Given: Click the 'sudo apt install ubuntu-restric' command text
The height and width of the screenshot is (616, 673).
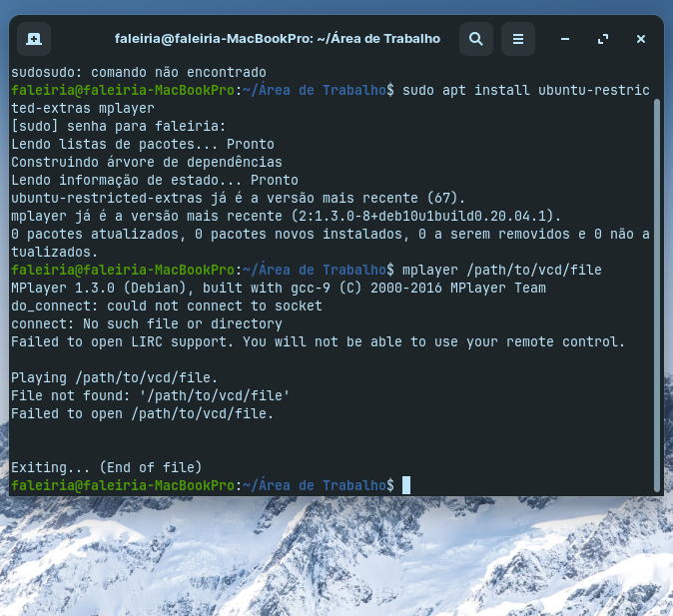Looking at the screenshot, I should [x=526, y=90].
